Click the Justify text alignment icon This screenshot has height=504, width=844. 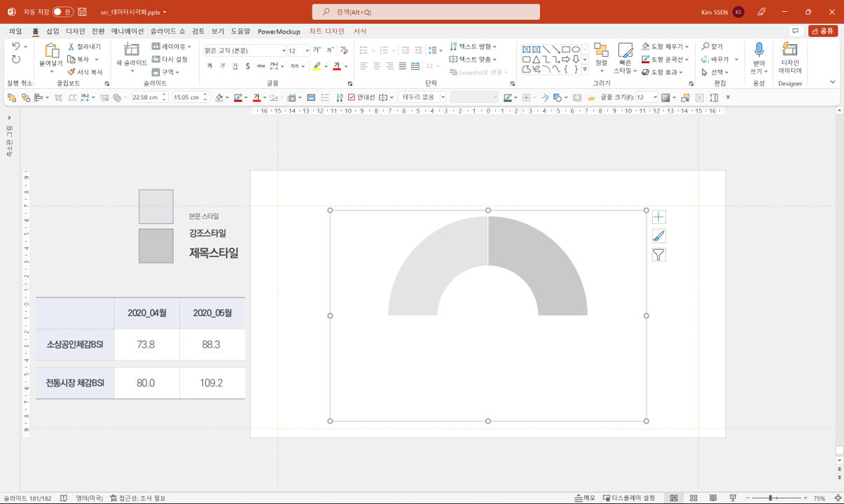click(402, 66)
